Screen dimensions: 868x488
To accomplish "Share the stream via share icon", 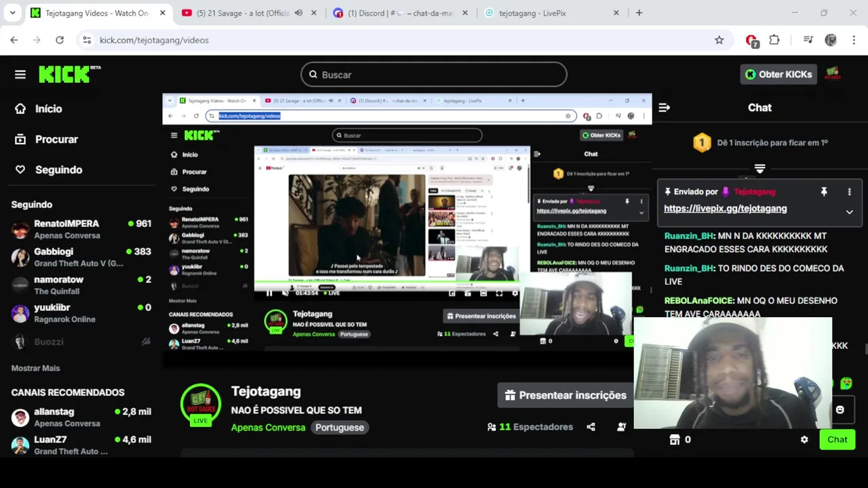I will click(591, 427).
